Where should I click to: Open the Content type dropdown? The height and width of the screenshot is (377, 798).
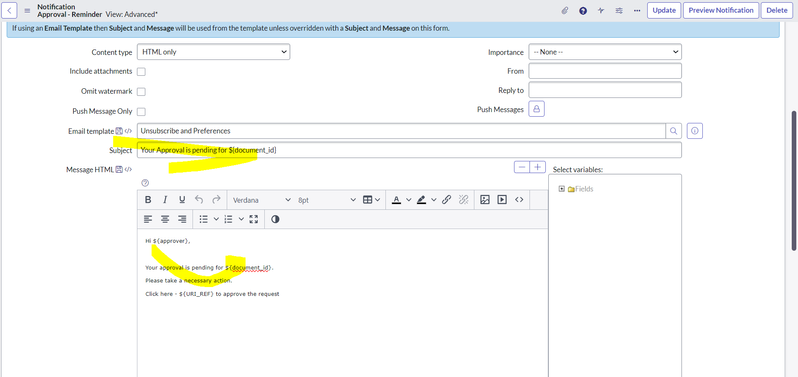(214, 52)
